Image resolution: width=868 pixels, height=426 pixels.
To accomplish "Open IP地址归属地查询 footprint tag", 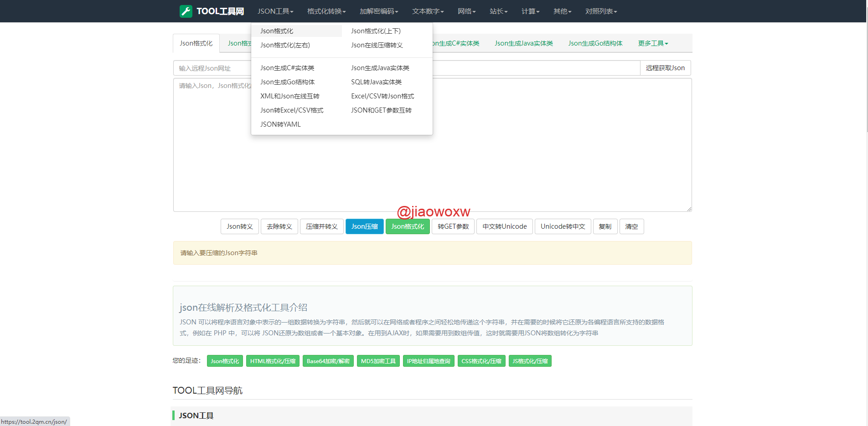I will [429, 361].
